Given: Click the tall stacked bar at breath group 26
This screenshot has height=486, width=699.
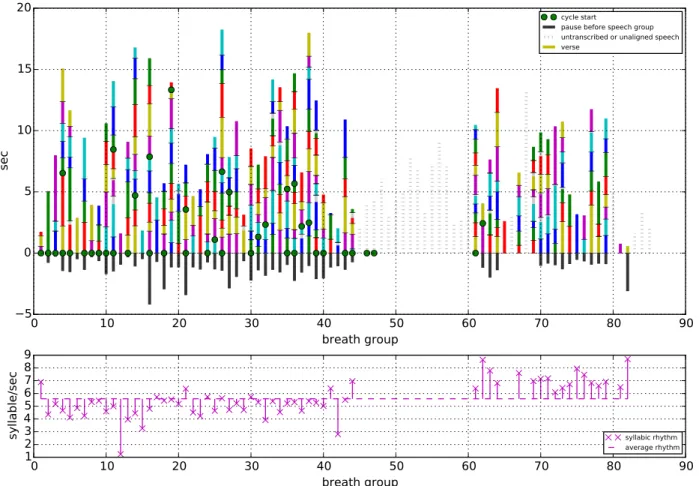Looking at the screenshot, I should 222,141.
